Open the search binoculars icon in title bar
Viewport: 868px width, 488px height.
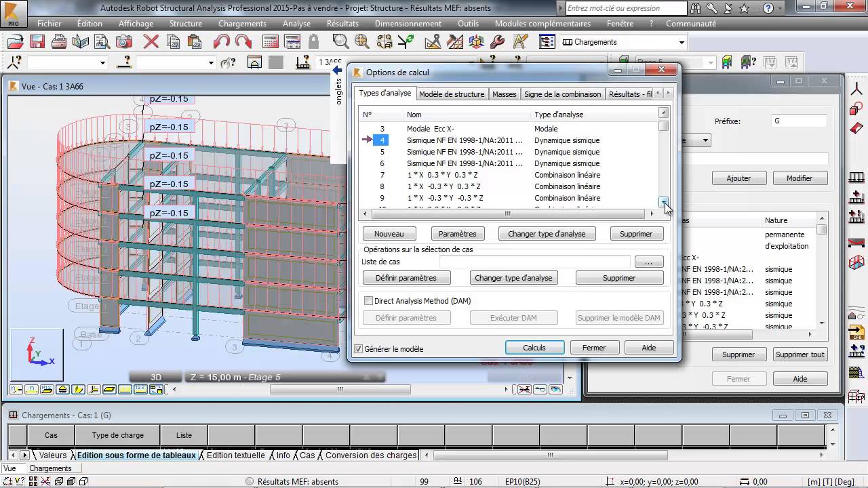click(x=696, y=8)
